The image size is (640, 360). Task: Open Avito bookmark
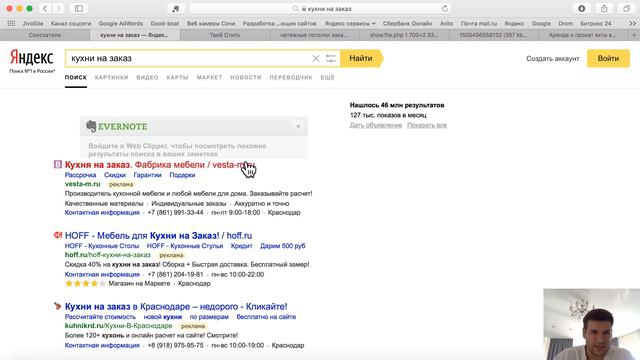[447, 24]
